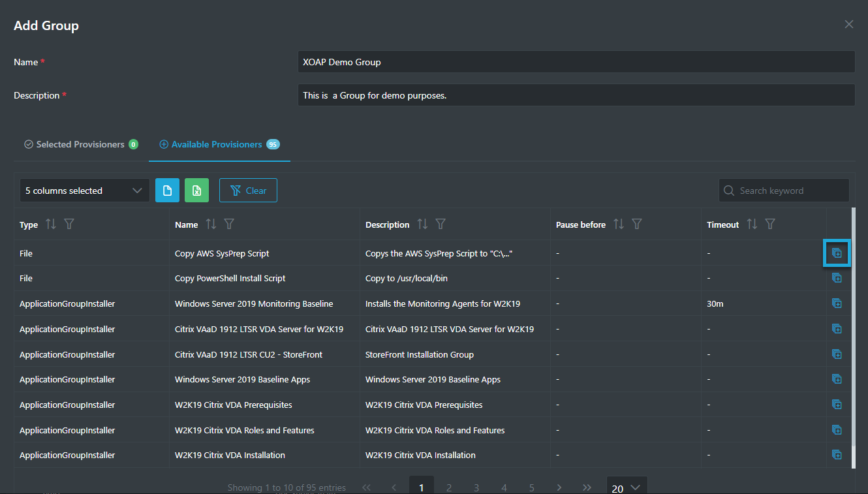Select 'Windows Server 2019 Baseline Apps' name cell
Image resolution: width=868 pixels, height=494 pixels.
point(242,379)
